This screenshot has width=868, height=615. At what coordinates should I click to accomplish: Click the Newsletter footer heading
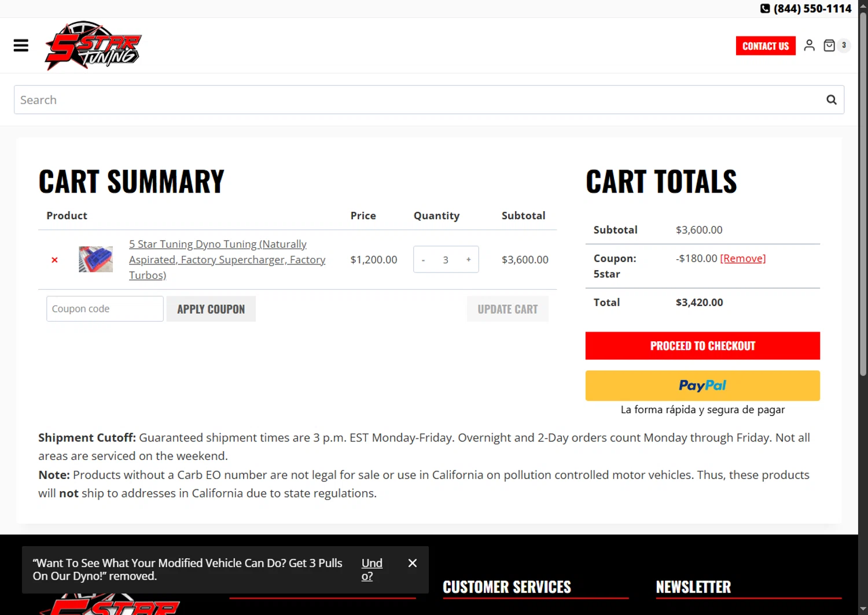pyautogui.click(x=693, y=587)
